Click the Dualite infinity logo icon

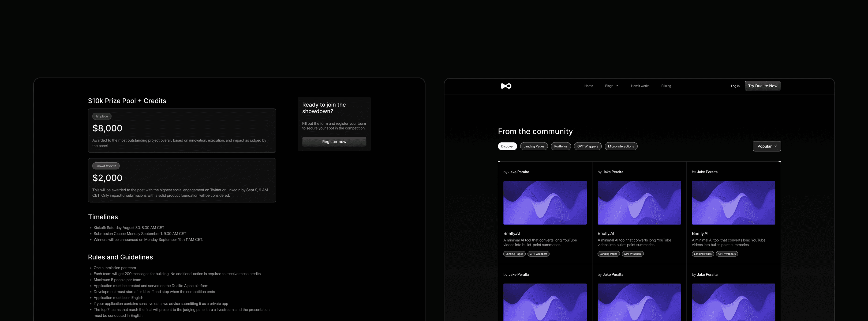[506, 86]
